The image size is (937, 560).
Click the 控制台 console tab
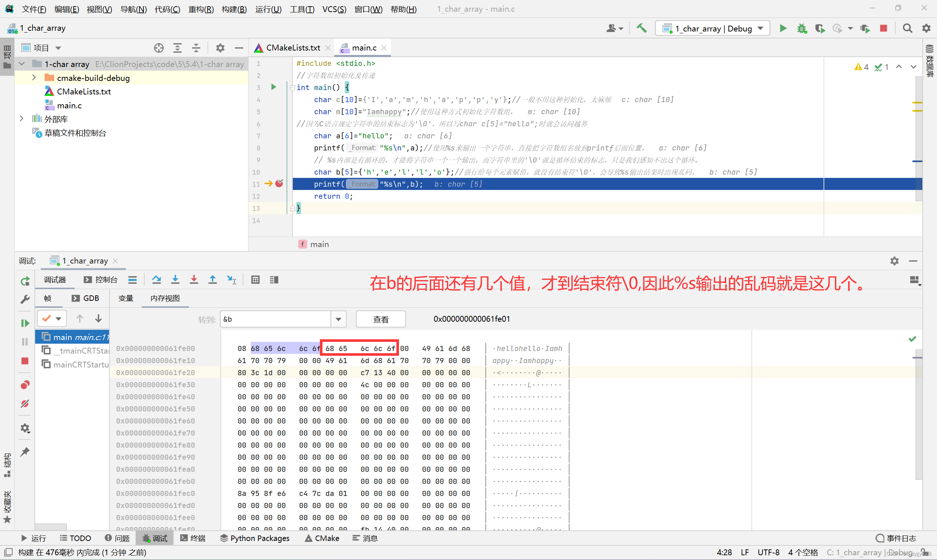click(x=100, y=280)
